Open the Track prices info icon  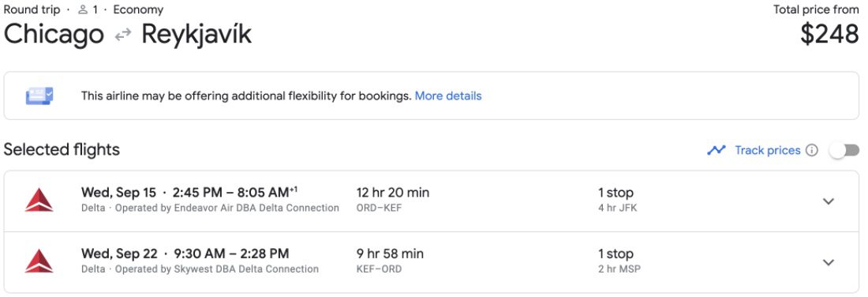coord(812,150)
